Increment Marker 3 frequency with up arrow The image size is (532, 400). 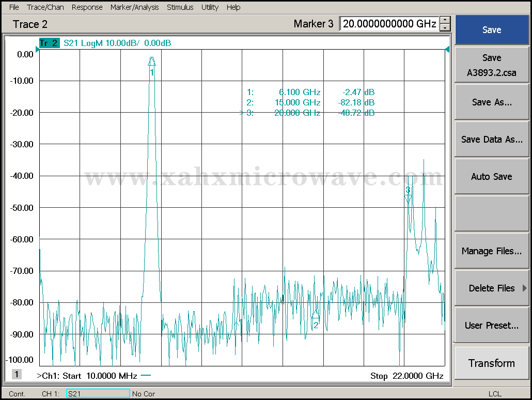click(x=445, y=20)
